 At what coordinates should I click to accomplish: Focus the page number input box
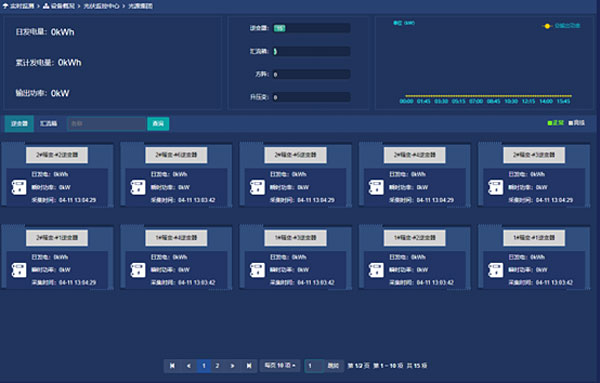(314, 366)
